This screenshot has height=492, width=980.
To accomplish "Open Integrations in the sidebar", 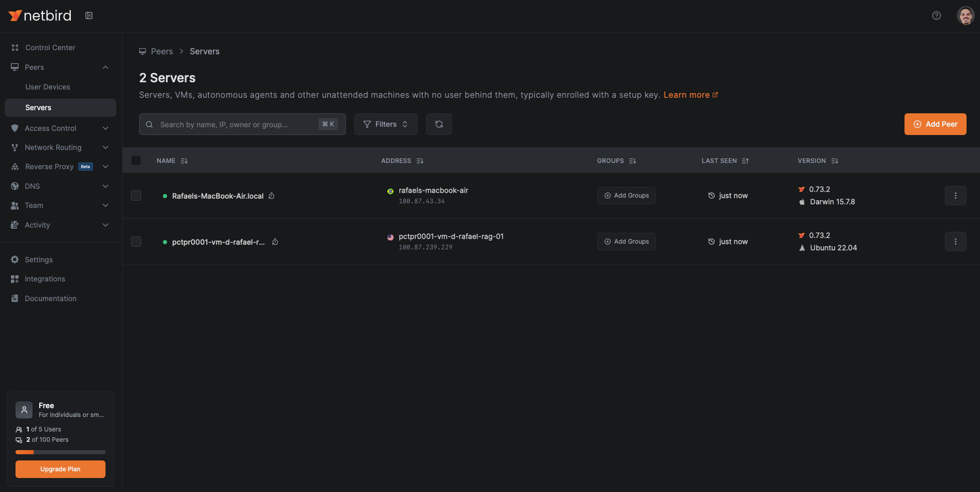I will 60,279.
